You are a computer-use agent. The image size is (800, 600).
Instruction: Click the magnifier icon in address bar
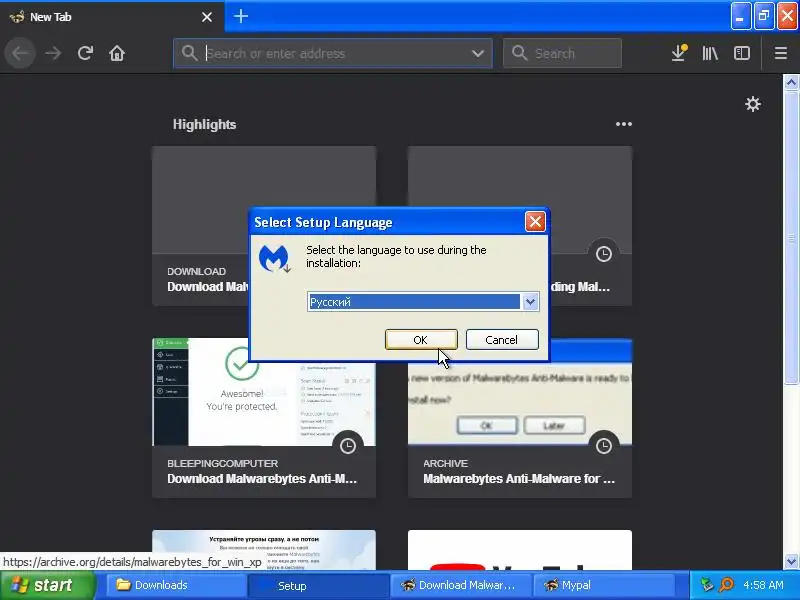(x=189, y=53)
